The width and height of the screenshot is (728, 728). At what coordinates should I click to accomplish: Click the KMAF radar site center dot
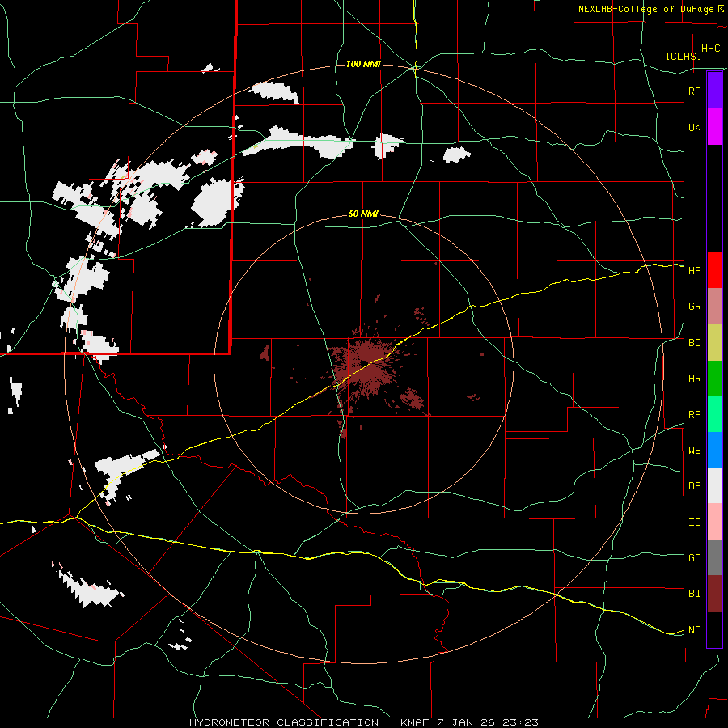click(x=365, y=362)
